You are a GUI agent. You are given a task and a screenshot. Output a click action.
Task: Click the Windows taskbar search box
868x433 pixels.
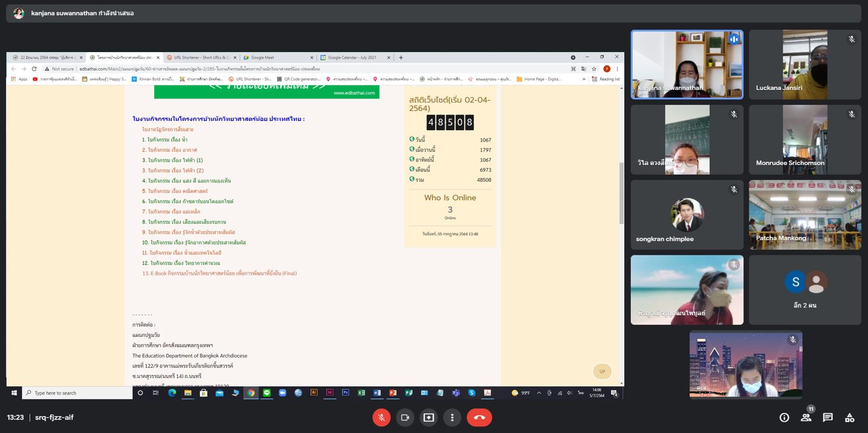[77, 393]
